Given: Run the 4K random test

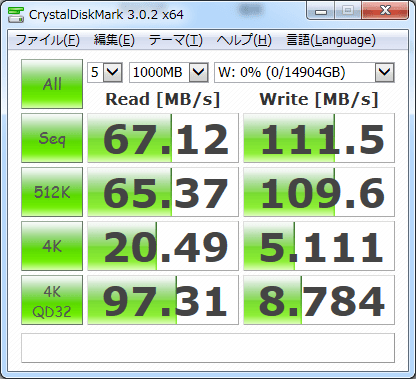Looking at the screenshot, I should [52, 246].
